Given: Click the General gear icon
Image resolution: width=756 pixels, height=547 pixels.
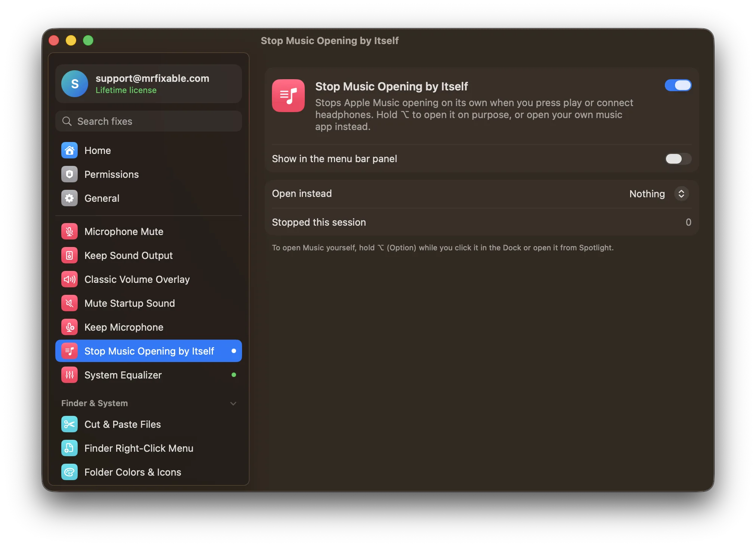Looking at the screenshot, I should 69,198.
